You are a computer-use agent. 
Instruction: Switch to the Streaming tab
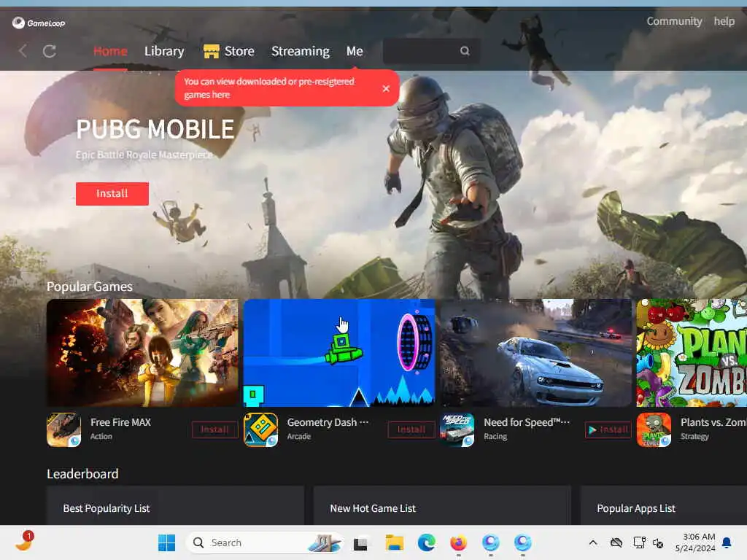point(300,51)
